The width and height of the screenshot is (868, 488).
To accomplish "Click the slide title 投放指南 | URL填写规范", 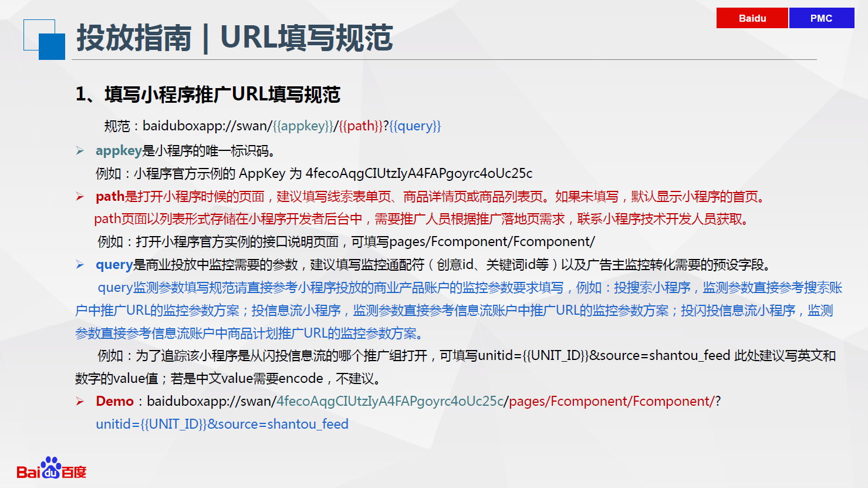I will 234,38.
